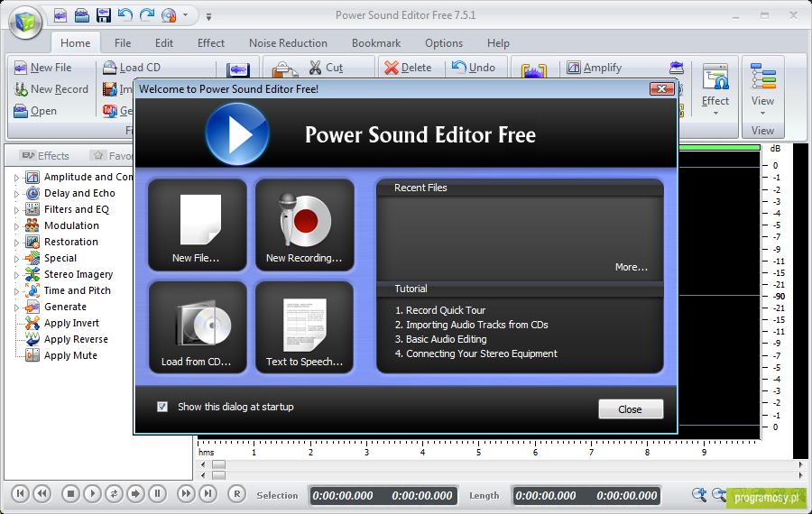Click Undo in the ribbon

(x=474, y=68)
